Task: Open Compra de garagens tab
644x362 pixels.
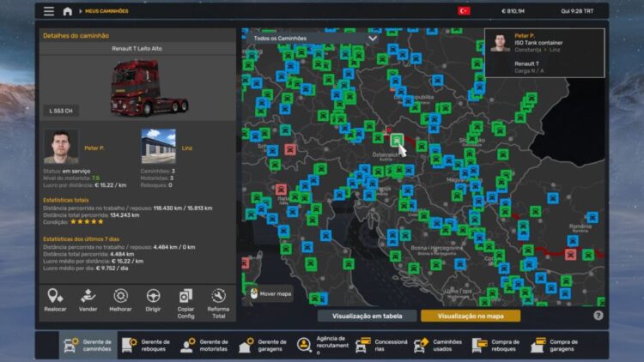Action: (x=556, y=345)
